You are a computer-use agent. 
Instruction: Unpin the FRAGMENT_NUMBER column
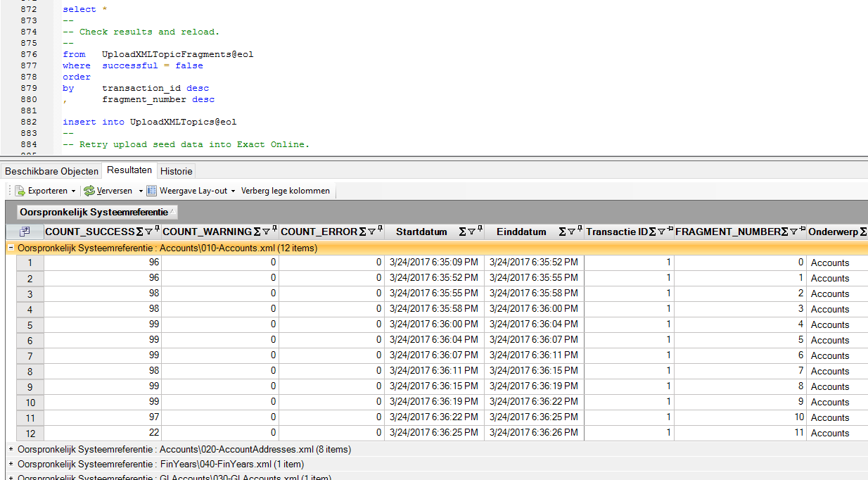coord(802,229)
